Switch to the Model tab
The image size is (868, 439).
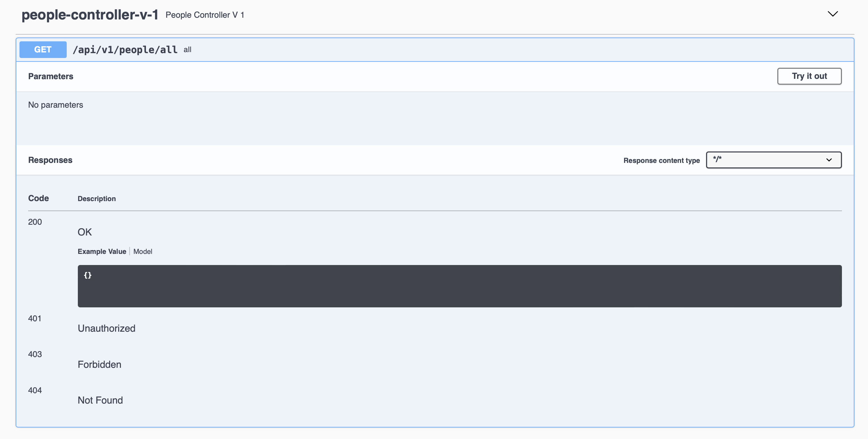(143, 251)
